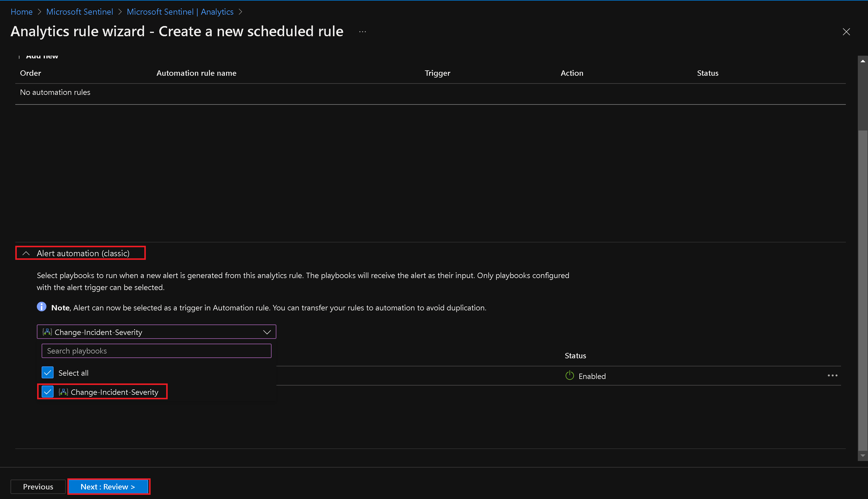
Task: Go back with the Previous button
Action: point(38,487)
